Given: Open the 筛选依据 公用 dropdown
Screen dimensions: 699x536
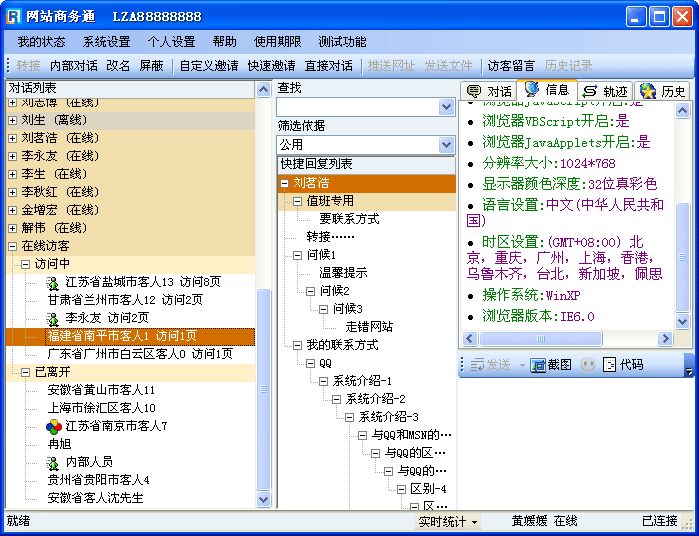Looking at the screenshot, I should pos(446,144).
